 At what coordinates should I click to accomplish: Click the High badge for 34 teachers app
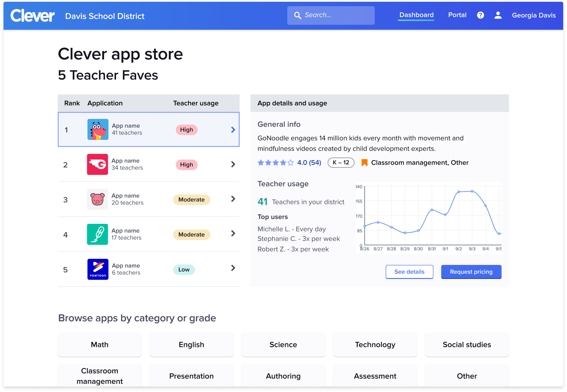click(x=187, y=165)
